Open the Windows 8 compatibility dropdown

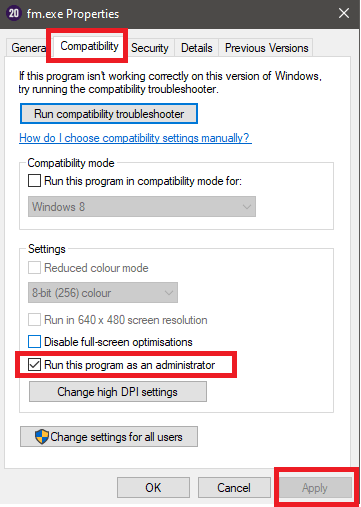click(x=142, y=207)
